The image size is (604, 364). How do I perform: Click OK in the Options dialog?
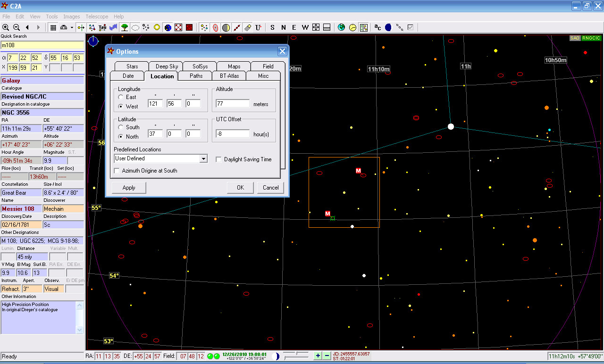(x=241, y=188)
